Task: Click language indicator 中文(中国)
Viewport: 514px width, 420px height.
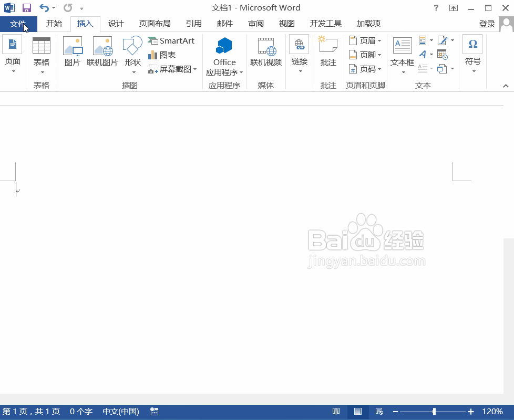Action: click(121, 412)
